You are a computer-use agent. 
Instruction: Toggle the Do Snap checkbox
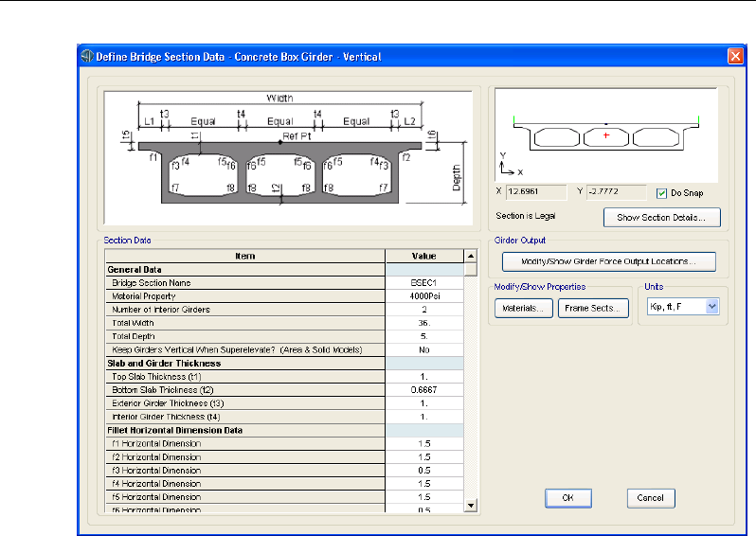(x=663, y=193)
